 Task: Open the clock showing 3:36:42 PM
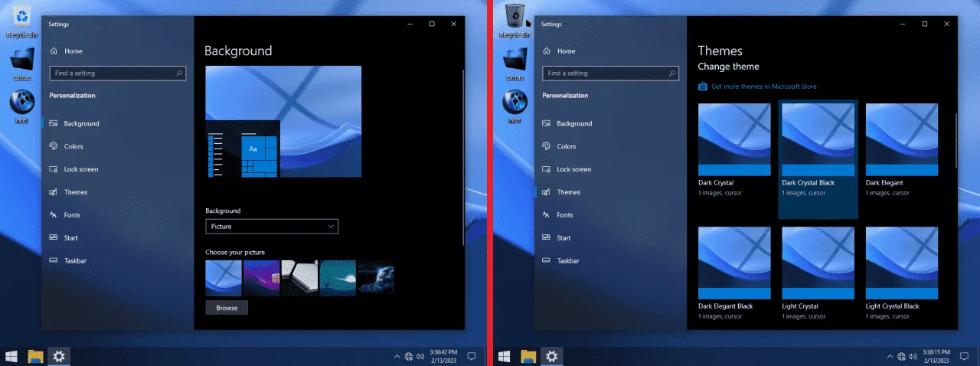pyautogui.click(x=443, y=356)
